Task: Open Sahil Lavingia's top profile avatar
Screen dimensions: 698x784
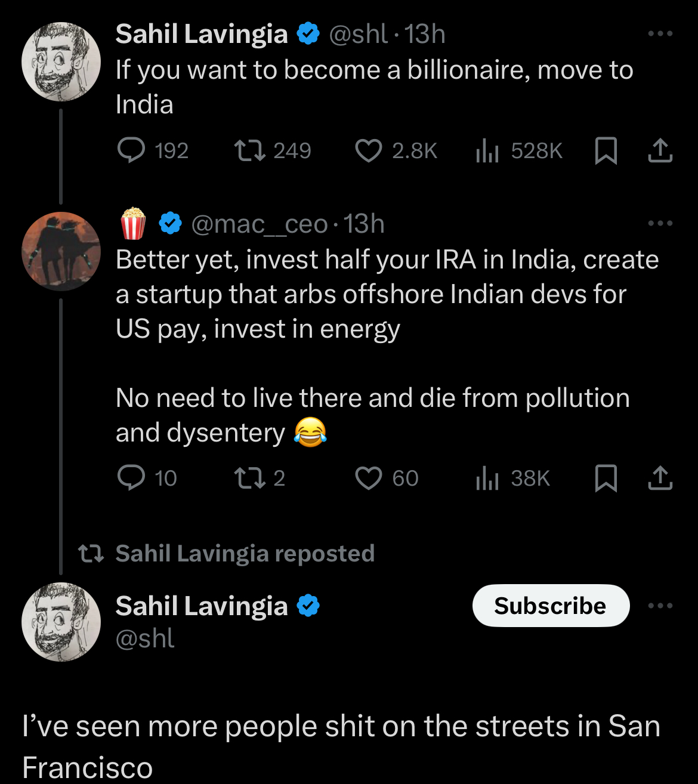Action: pos(61,61)
